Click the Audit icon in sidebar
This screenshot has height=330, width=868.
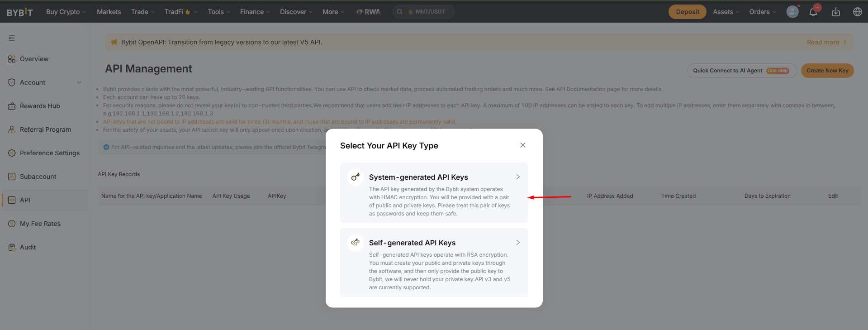point(12,247)
